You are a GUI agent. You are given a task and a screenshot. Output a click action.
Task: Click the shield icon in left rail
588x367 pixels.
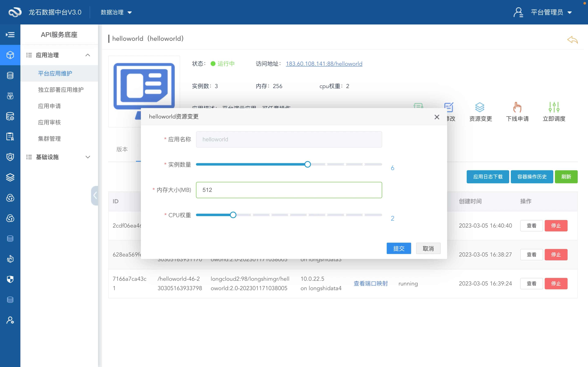pos(10,279)
